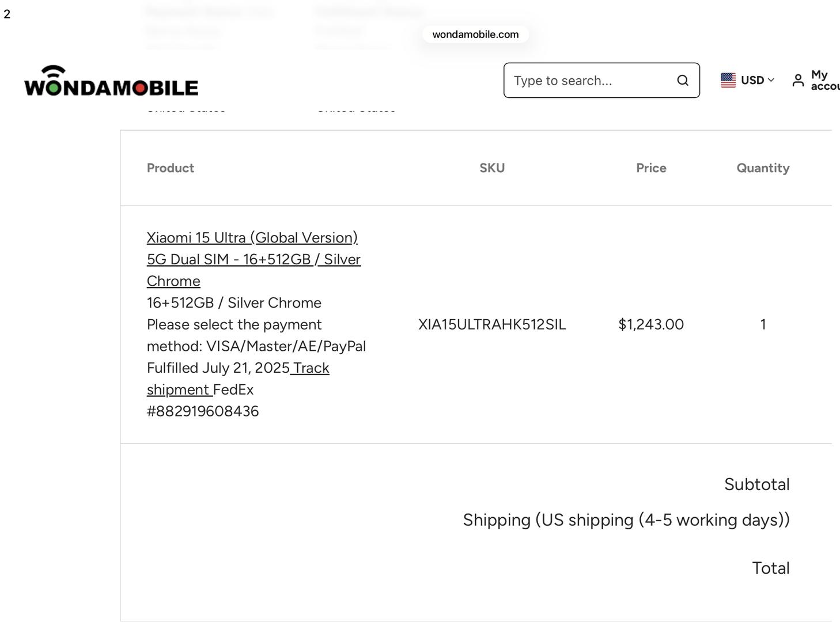Click the US flag currency icon
The width and height of the screenshot is (840, 622).
[728, 80]
